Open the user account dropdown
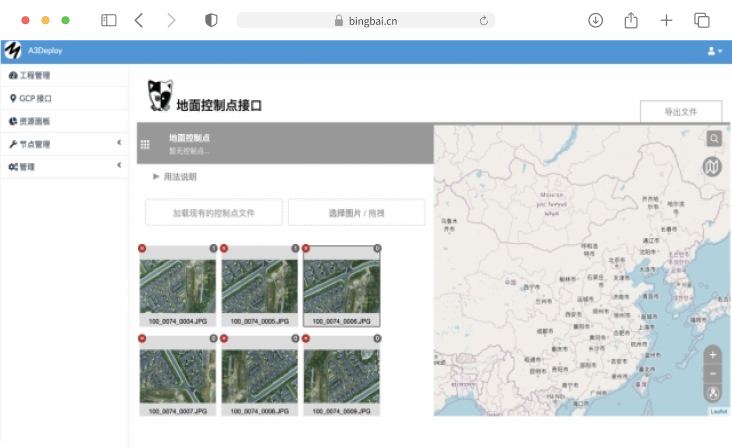 click(714, 51)
